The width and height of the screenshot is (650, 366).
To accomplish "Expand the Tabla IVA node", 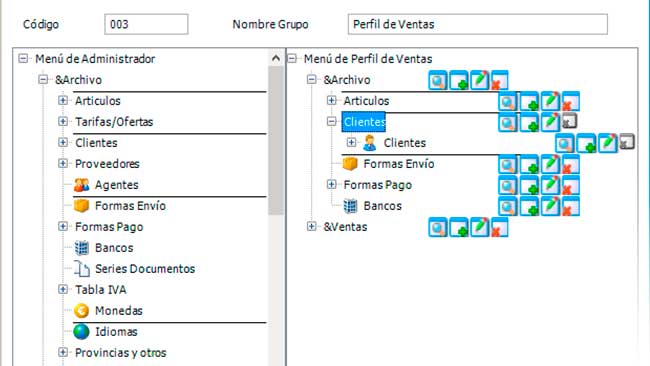I will tap(63, 289).
